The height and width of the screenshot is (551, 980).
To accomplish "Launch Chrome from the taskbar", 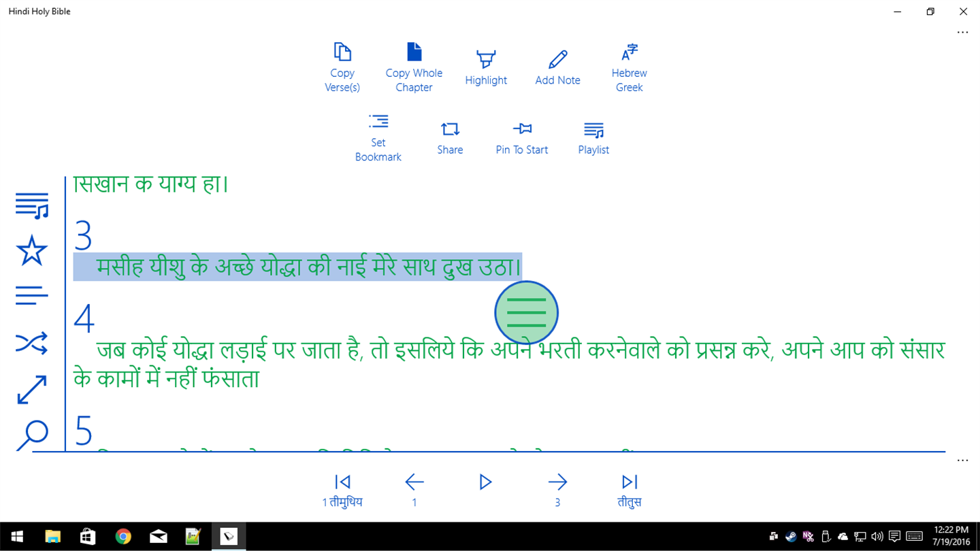I will coord(123,537).
